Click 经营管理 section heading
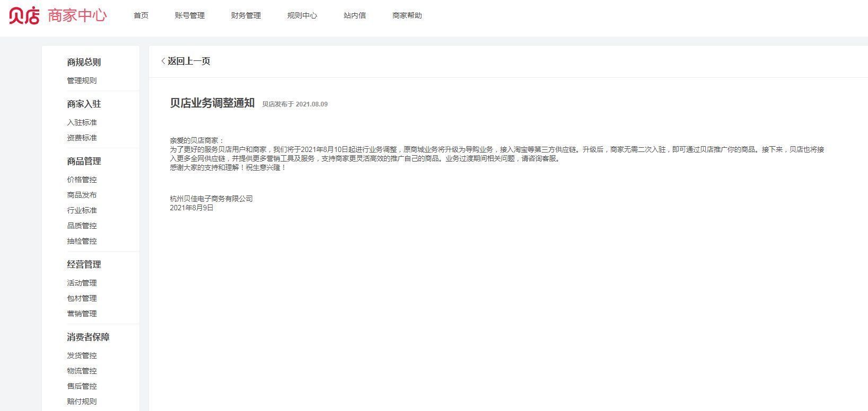The image size is (868, 411). [84, 264]
